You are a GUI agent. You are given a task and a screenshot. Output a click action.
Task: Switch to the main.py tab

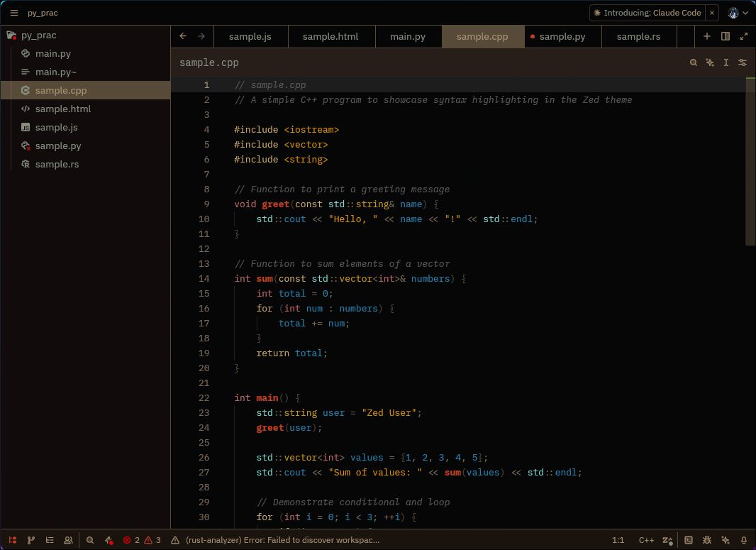coord(408,37)
